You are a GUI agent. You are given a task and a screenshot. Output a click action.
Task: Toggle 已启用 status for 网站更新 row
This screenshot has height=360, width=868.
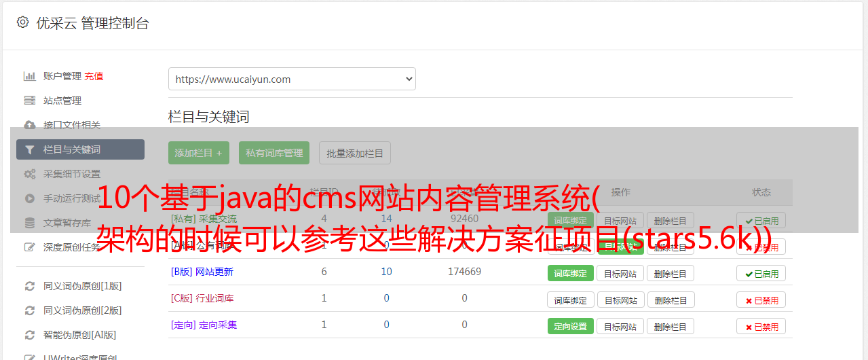point(761,273)
